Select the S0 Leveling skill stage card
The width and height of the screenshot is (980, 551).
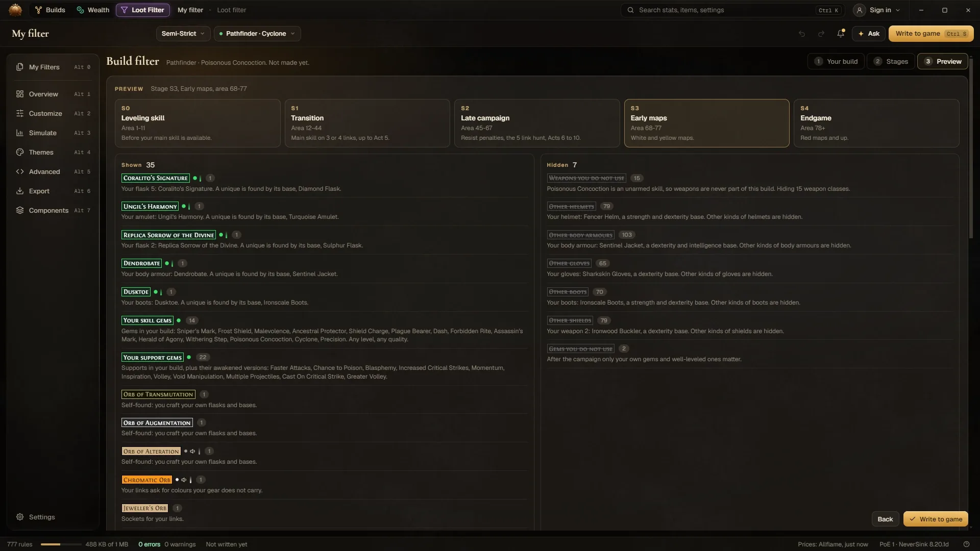click(x=198, y=123)
